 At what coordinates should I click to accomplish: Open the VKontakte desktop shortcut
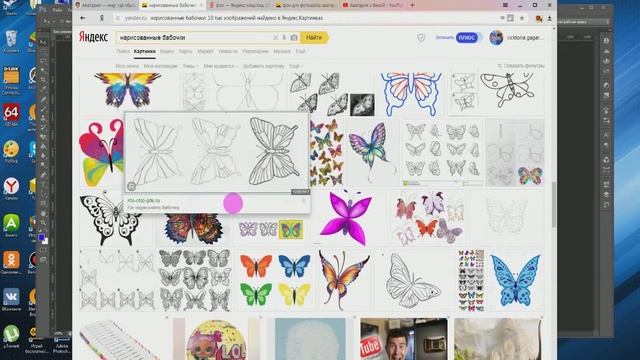pos(11,299)
